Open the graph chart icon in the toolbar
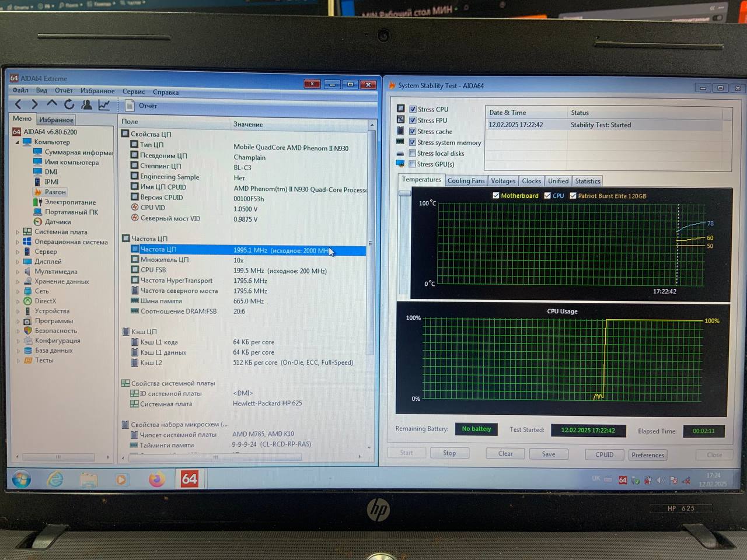 coord(104,104)
